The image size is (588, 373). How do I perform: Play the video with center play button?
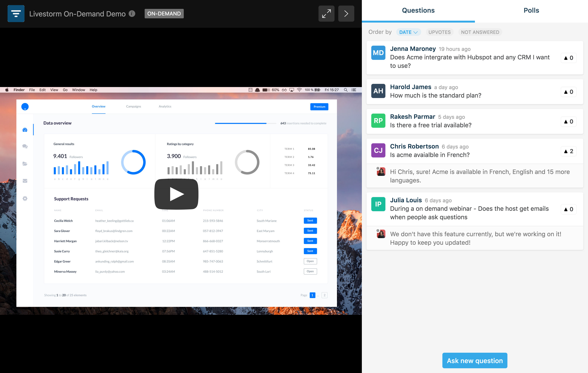tap(176, 194)
